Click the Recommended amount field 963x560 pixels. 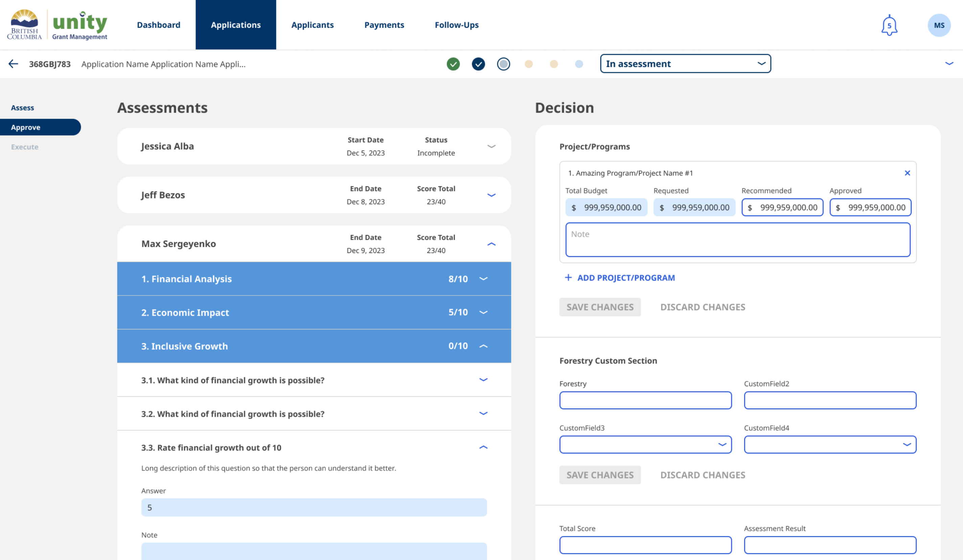click(782, 208)
